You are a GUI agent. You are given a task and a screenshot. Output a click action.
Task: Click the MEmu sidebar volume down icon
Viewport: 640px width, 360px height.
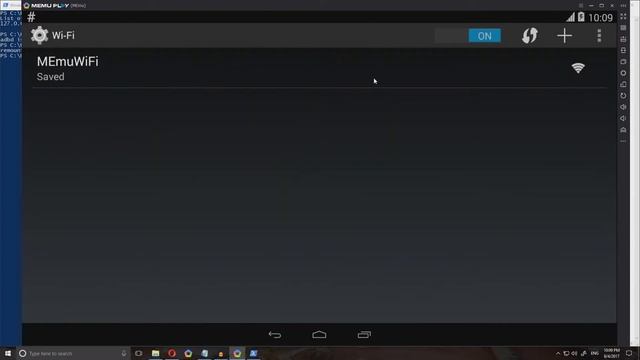pyautogui.click(x=623, y=118)
